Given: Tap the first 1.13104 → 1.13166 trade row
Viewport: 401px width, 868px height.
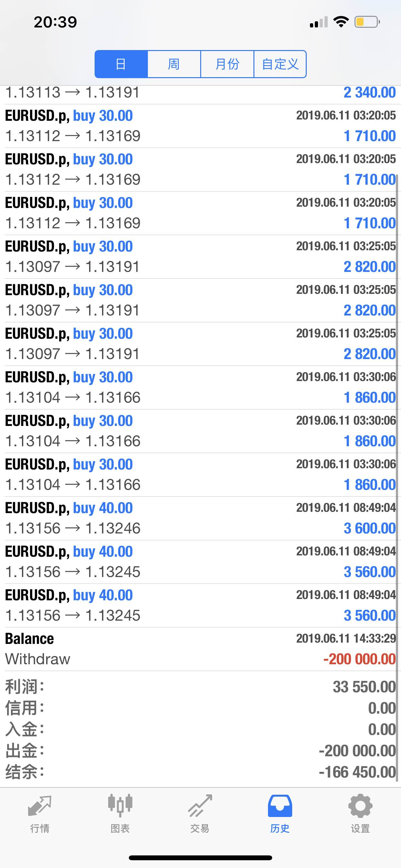Looking at the screenshot, I should point(200,387).
